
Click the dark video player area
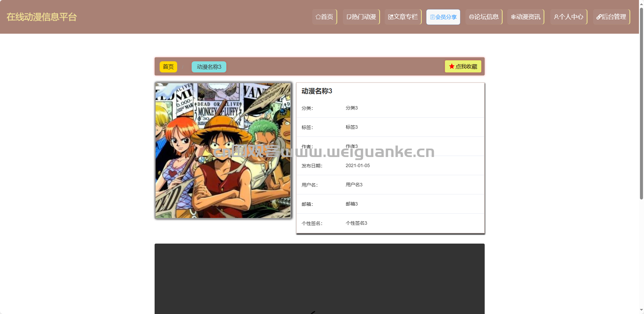tap(319, 279)
